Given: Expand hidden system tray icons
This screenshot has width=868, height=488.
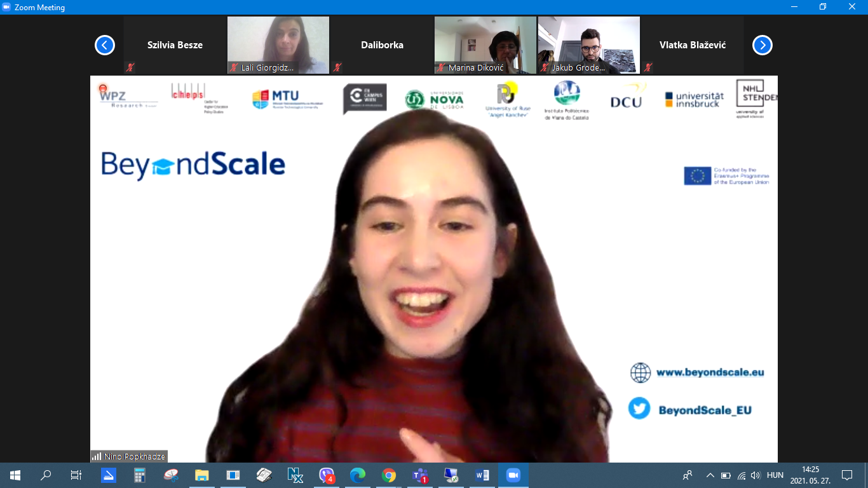Looking at the screenshot, I should (710, 475).
